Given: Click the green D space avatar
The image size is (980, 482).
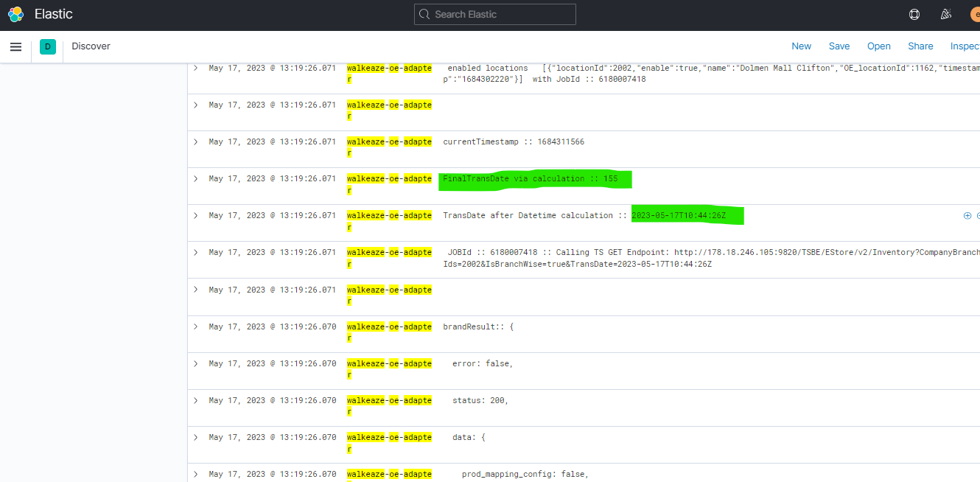Looking at the screenshot, I should coord(48,46).
